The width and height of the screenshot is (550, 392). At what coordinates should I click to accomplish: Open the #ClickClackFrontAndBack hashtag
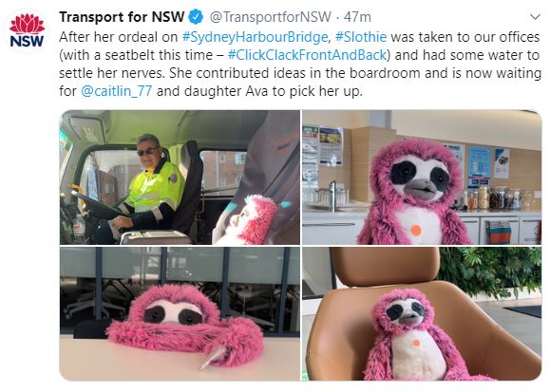click(307, 55)
